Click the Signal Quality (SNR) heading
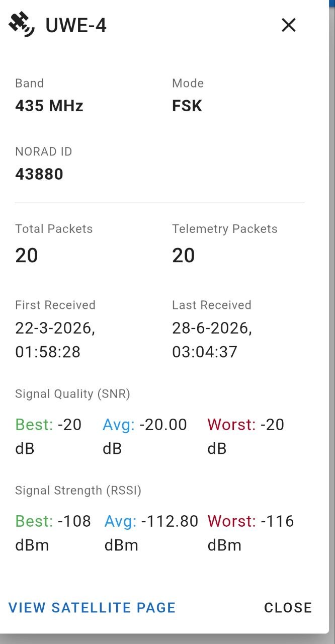The image size is (335, 644). pos(73,394)
